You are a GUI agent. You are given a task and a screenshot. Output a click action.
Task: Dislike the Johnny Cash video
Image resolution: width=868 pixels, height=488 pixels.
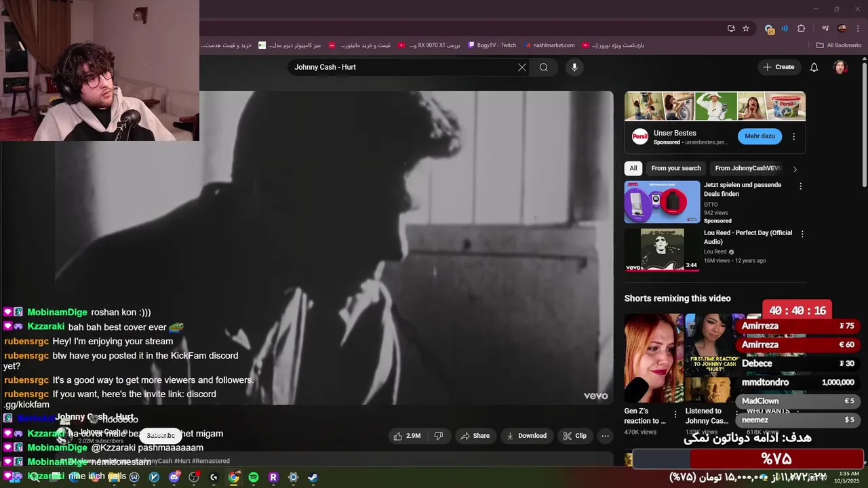pyautogui.click(x=439, y=436)
